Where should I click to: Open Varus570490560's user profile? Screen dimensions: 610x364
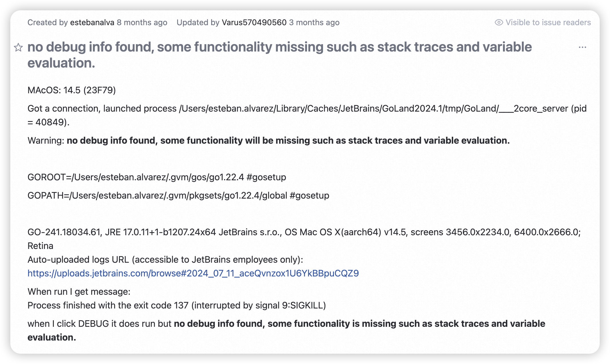coord(254,22)
